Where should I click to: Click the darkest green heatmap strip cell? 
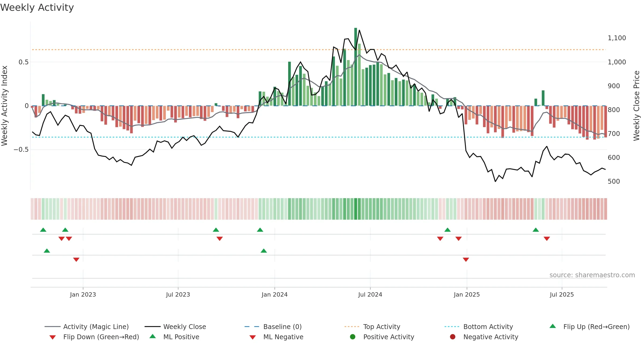click(x=356, y=209)
